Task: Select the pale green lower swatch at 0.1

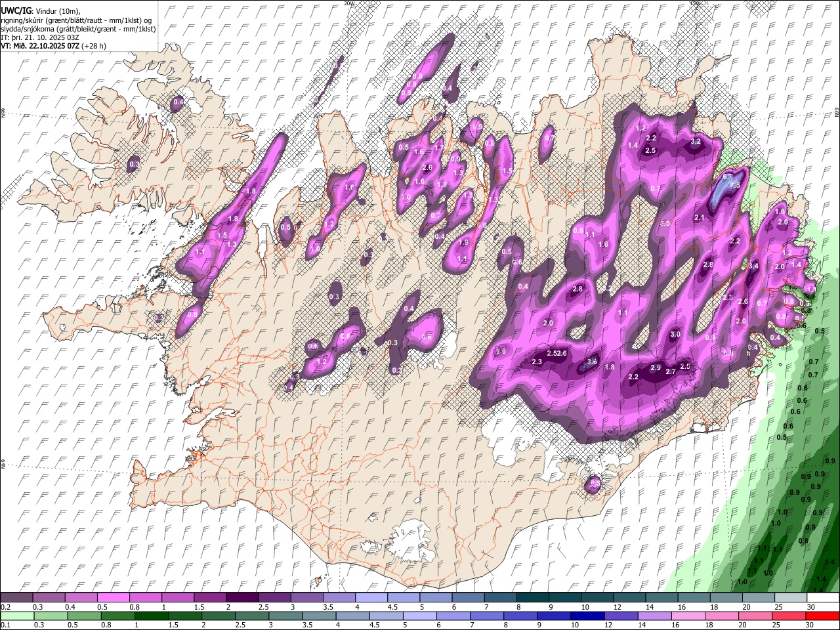Action: click(x=17, y=616)
